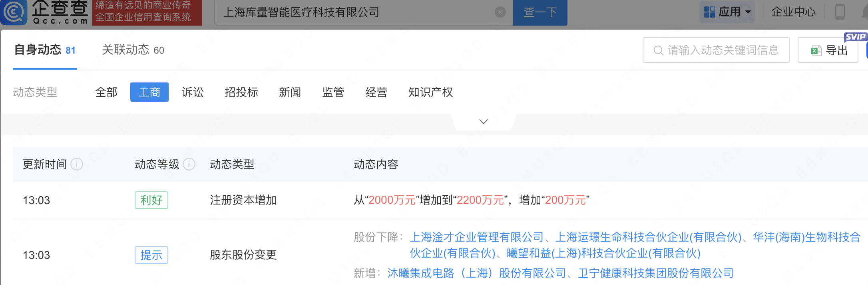Expand the filter panel chevron
Image resolution: width=868 pixels, height=285 pixels.
pyautogui.click(x=483, y=122)
